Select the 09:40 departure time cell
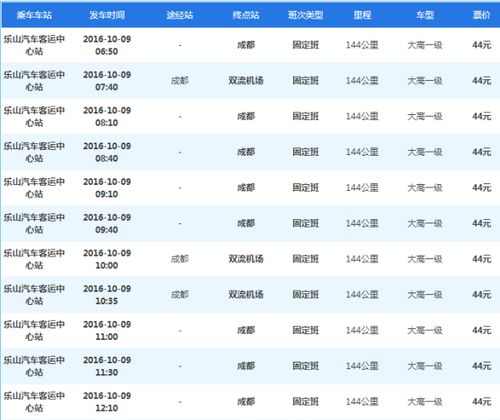The image size is (500, 420). point(107,223)
